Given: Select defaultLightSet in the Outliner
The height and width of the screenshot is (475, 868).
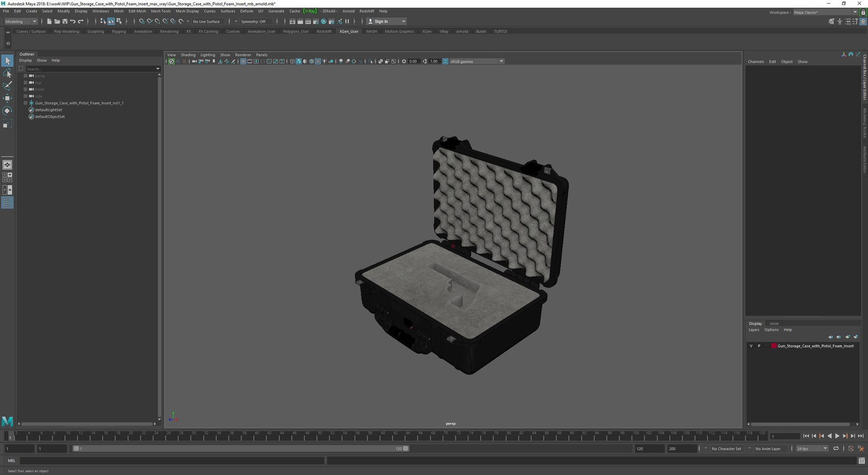Looking at the screenshot, I should 48,110.
